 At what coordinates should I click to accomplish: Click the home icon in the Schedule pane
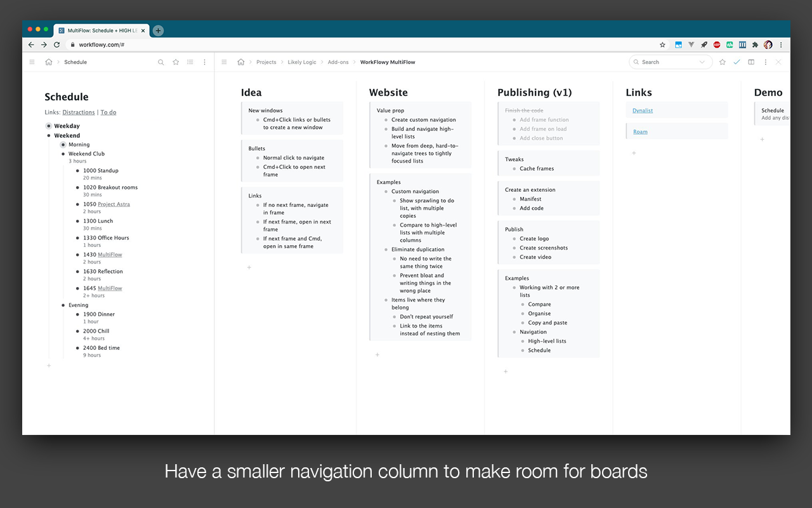coord(49,62)
